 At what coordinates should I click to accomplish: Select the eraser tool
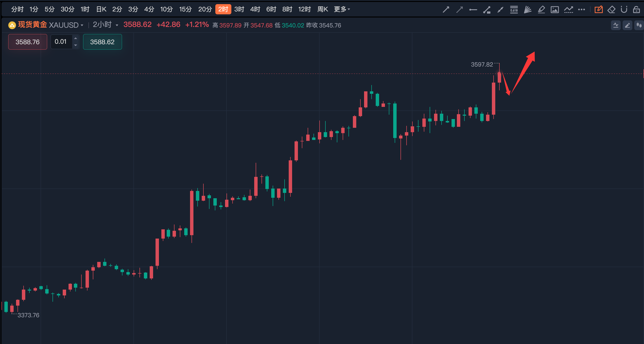point(611,9)
